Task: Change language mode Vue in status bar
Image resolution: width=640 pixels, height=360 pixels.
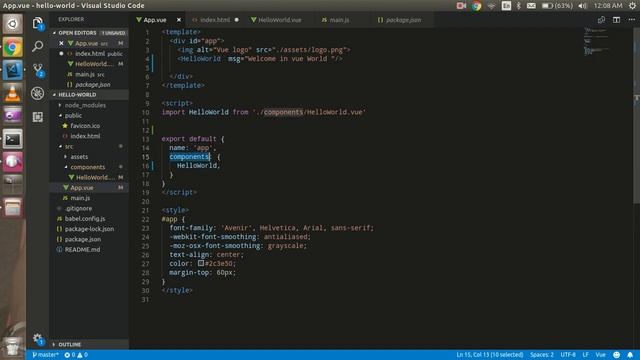Action: click(600, 355)
